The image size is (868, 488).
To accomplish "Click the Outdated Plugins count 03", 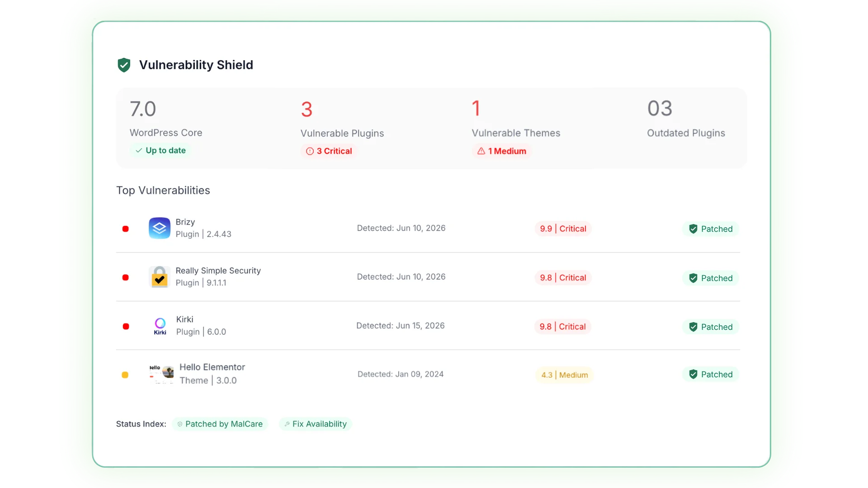I will pos(660,108).
